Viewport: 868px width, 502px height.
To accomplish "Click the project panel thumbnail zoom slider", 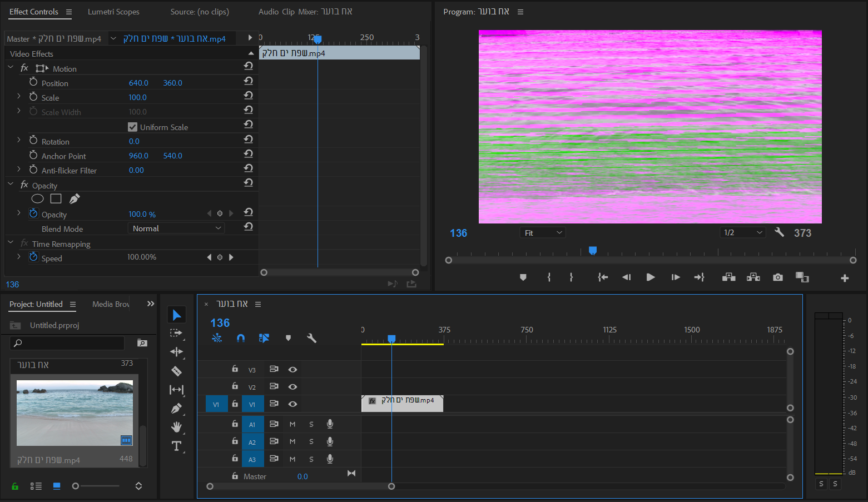I will click(x=76, y=486).
